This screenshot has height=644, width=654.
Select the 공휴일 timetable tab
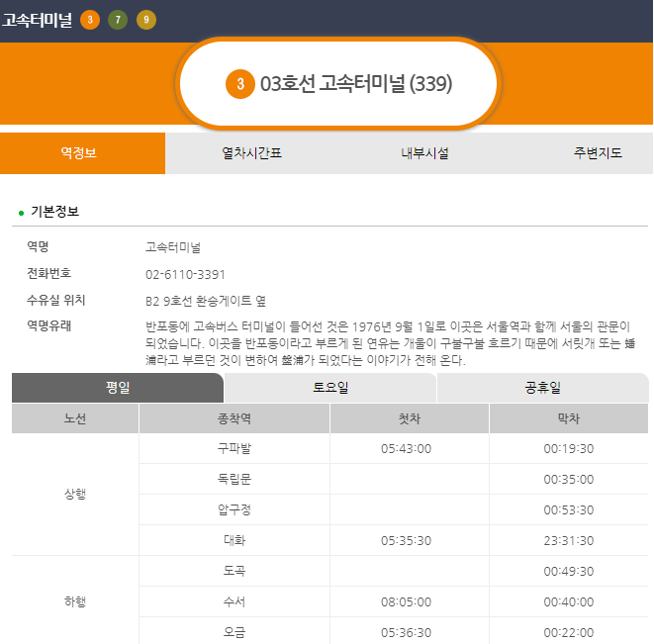pos(542,388)
